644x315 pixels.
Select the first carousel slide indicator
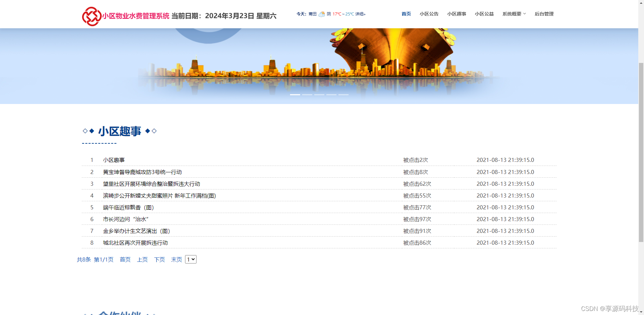[295, 95]
